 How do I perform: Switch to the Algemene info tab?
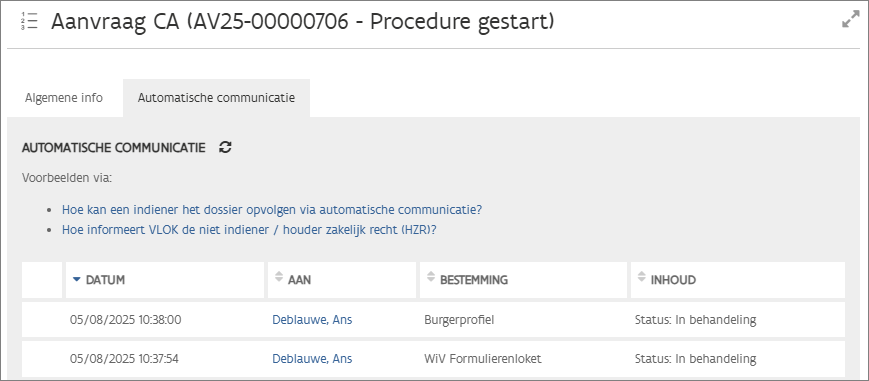[64, 98]
